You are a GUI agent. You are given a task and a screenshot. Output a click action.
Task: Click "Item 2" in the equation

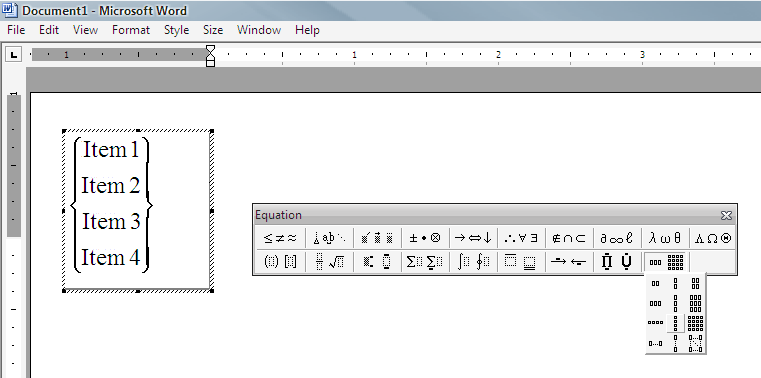point(111,185)
